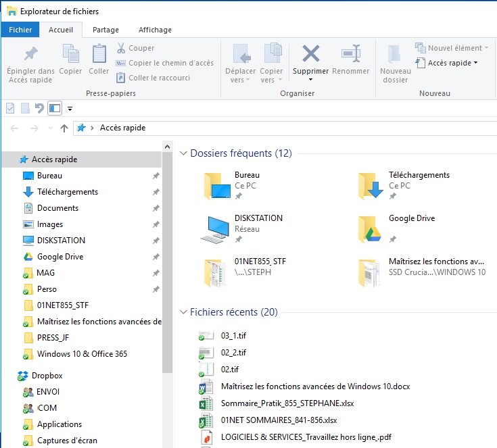The height and width of the screenshot is (448, 497).
Task: Click the back navigation arrow
Action: point(15,128)
